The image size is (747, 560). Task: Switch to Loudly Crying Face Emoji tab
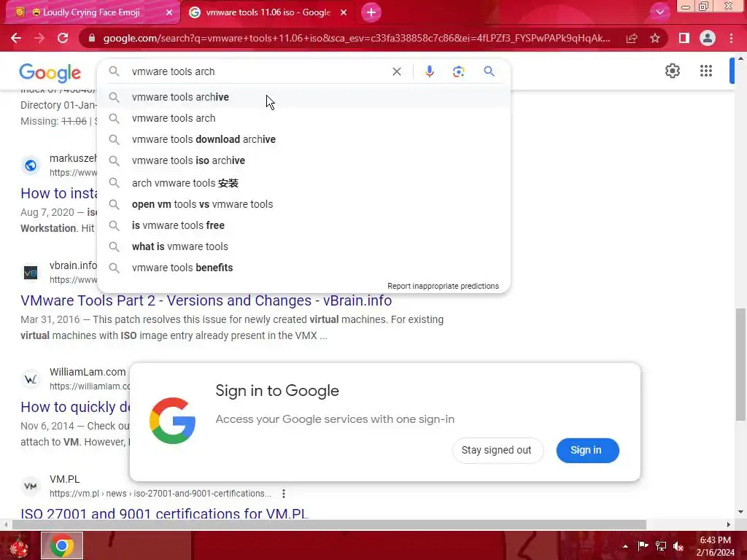pos(90,12)
